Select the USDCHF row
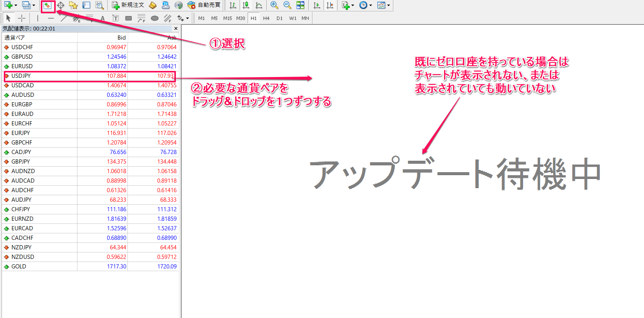 point(90,47)
